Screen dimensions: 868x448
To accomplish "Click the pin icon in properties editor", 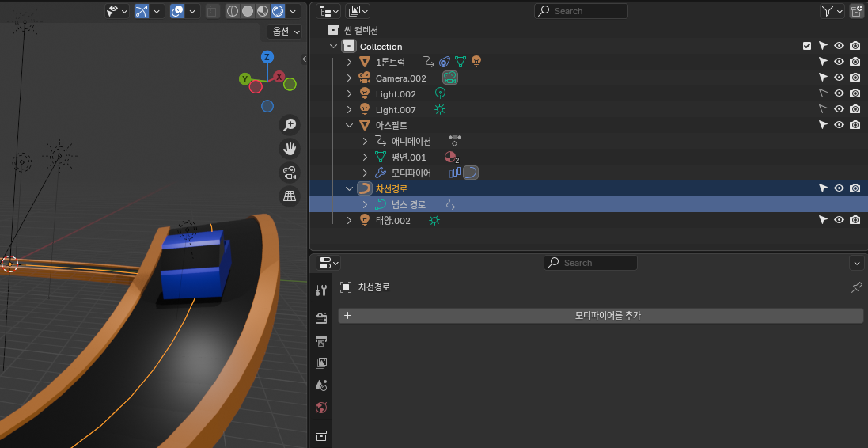I will click(x=856, y=287).
